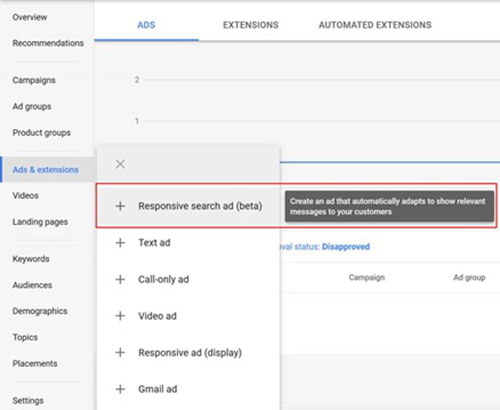This screenshot has height=410, width=500.
Task: Click plus icon beside Text ad
Action: 120,243
